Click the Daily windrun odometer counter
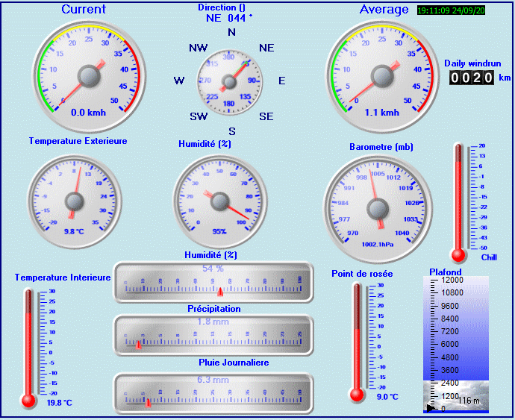This screenshot has width=515, height=420. [x=472, y=78]
